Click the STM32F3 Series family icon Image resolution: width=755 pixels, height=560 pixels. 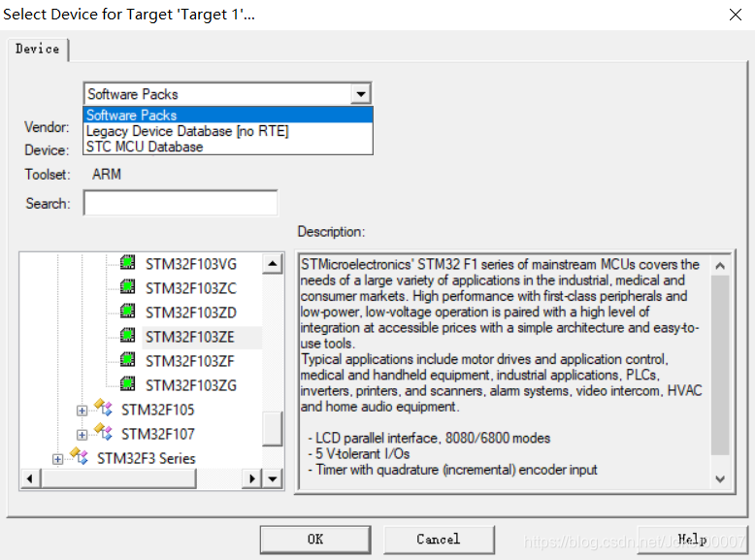(79, 456)
